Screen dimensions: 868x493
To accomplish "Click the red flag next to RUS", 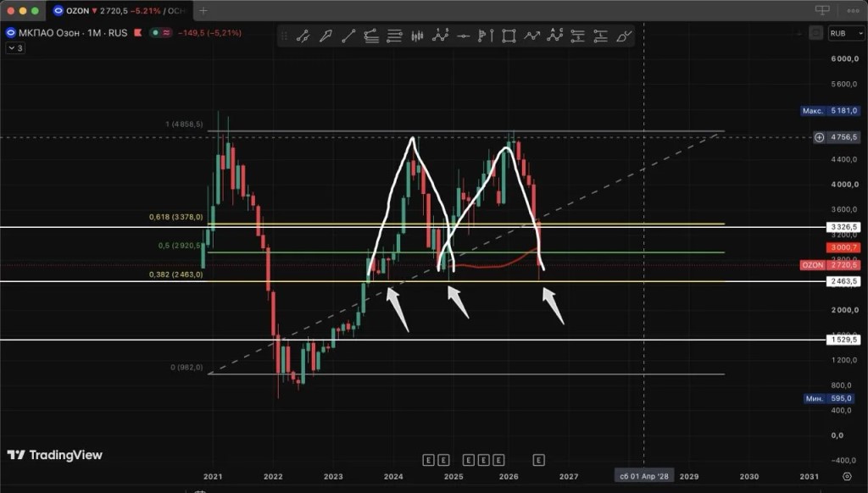I will [x=138, y=33].
